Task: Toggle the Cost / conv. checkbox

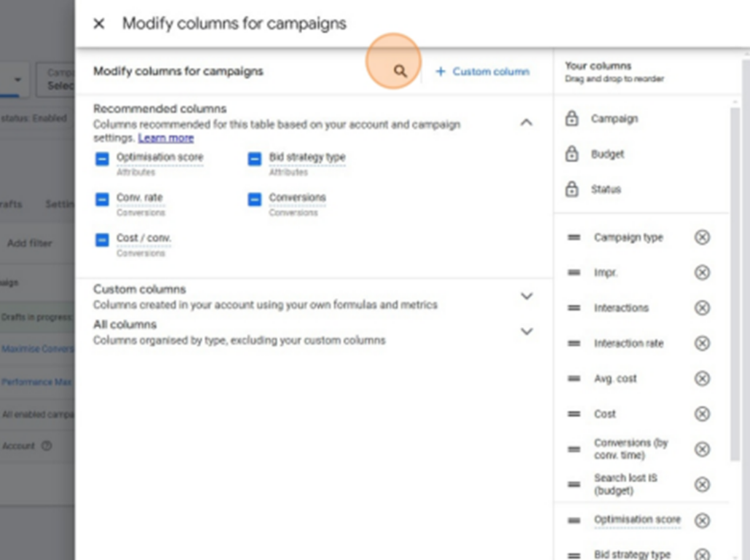Action: tap(102, 240)
